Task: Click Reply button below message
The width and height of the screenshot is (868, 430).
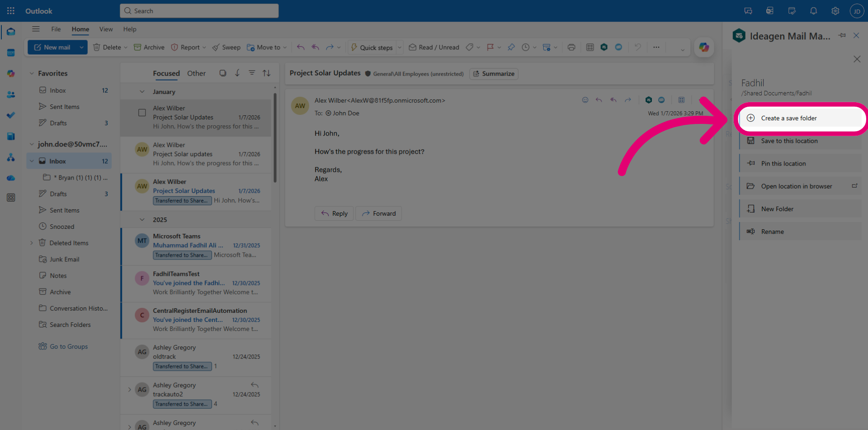Action: (x=334, y=213)
